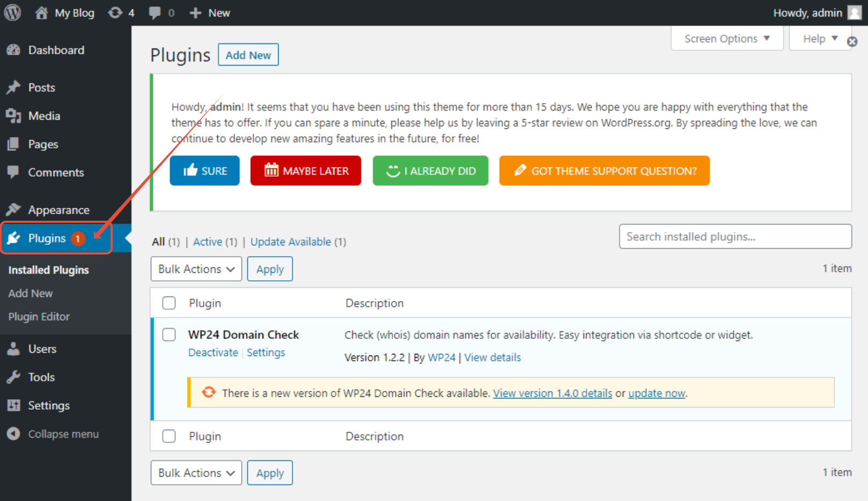Image resolution: width=868 pixels, height=501 pixels.
Task: Open the Dashboard menu
Action: (x=56, y=50)
